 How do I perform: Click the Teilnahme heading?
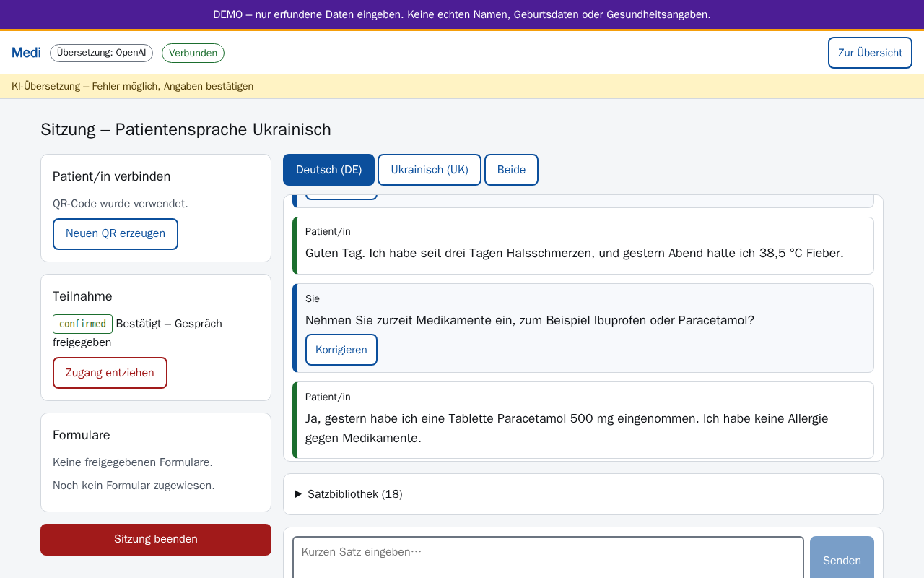[82, 296]
